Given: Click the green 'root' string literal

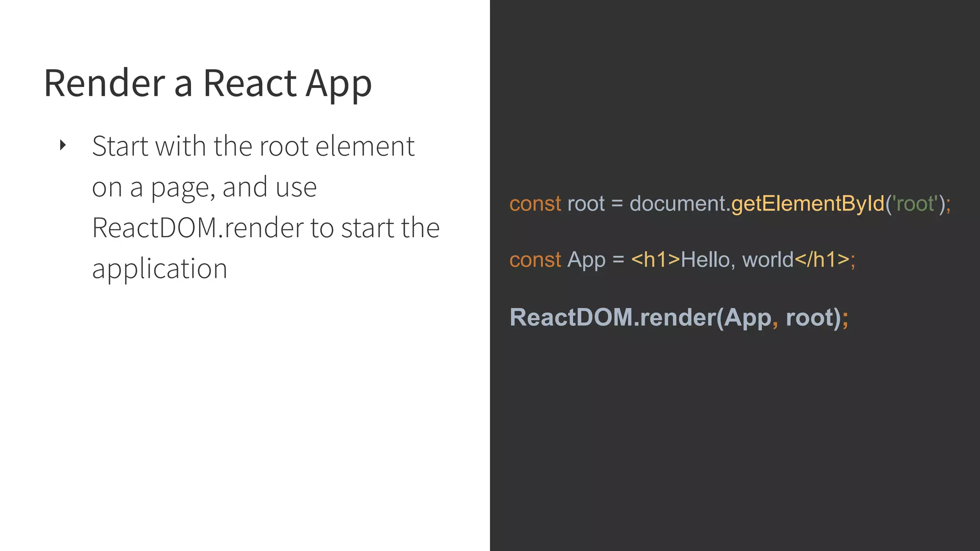Looking at the screenshot, I should [915, 204].
